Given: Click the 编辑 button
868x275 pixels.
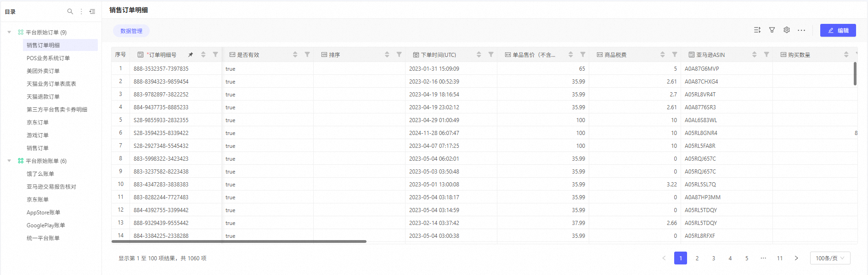Looking at the screenshot, I should [x=838, y=30].
